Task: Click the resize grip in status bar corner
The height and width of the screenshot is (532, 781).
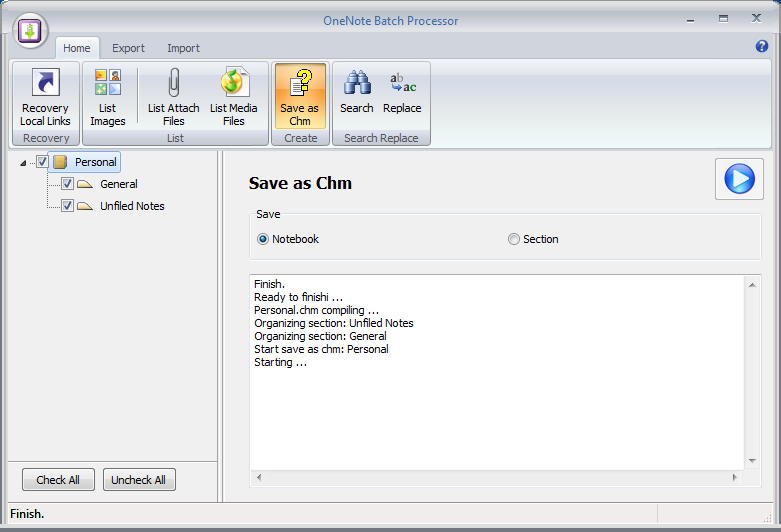Action: (x=767, y=518)
